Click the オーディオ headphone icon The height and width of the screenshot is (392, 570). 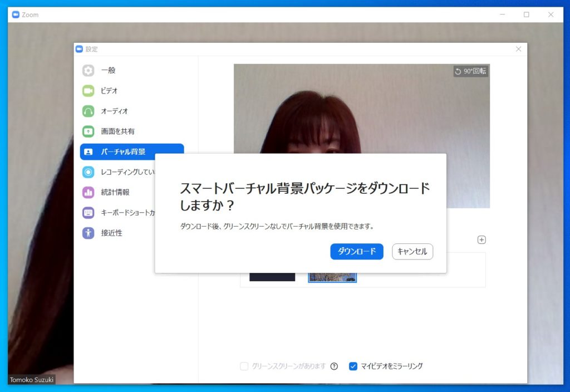89,111
